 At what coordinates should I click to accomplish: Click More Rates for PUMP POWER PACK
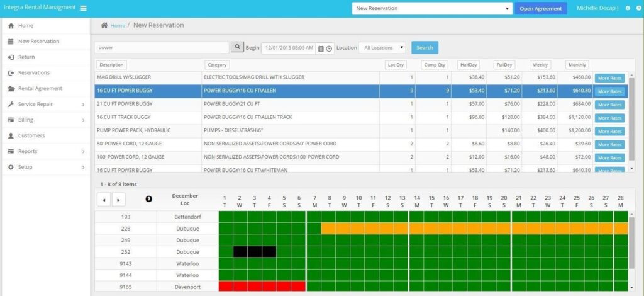point(609,131)
